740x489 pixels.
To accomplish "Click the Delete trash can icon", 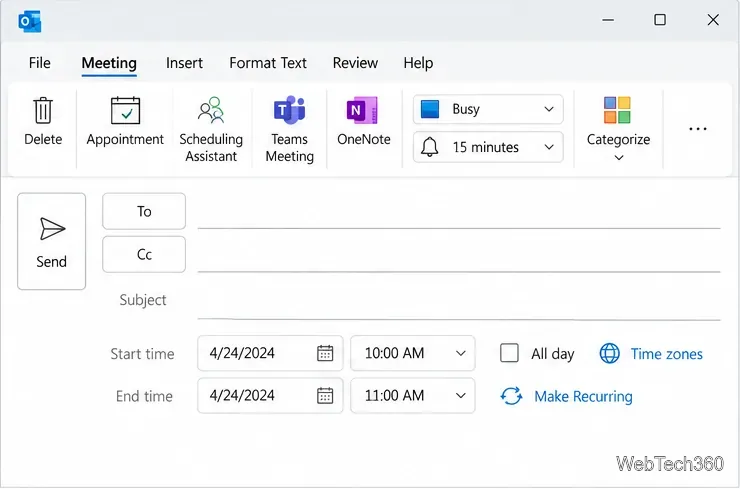I will [43, 110].
